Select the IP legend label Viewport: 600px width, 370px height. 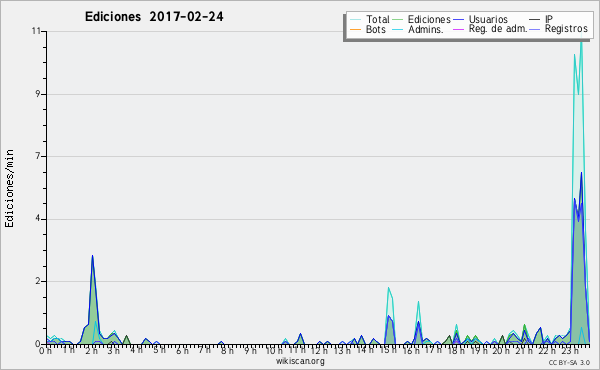tap(549, 19)
